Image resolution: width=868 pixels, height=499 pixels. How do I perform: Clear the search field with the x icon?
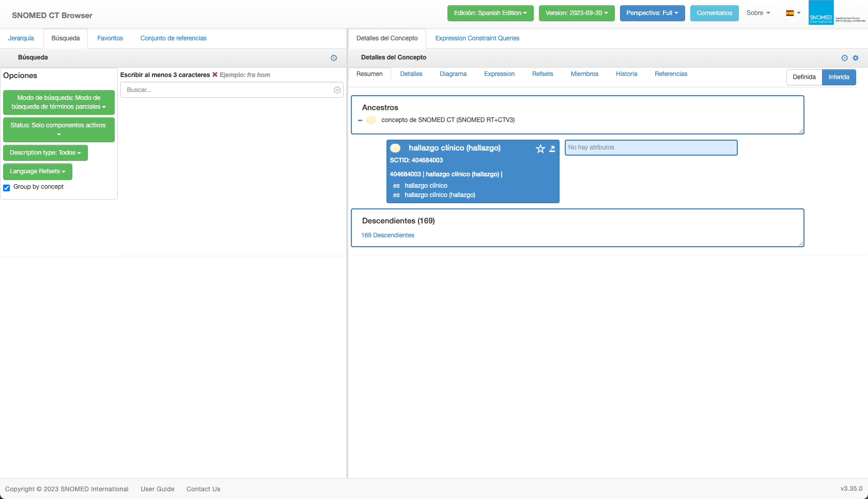337,90
